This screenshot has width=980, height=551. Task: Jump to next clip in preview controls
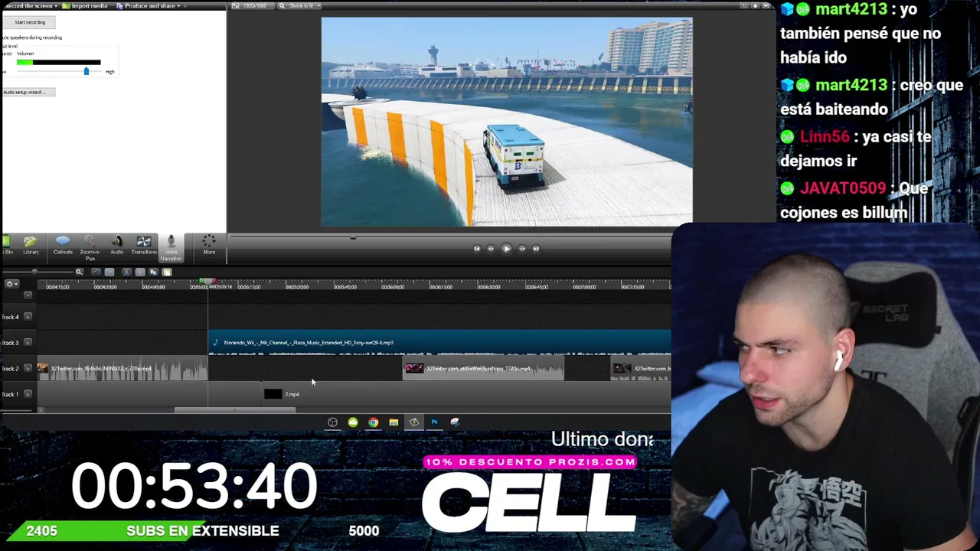tap(536, 249)
